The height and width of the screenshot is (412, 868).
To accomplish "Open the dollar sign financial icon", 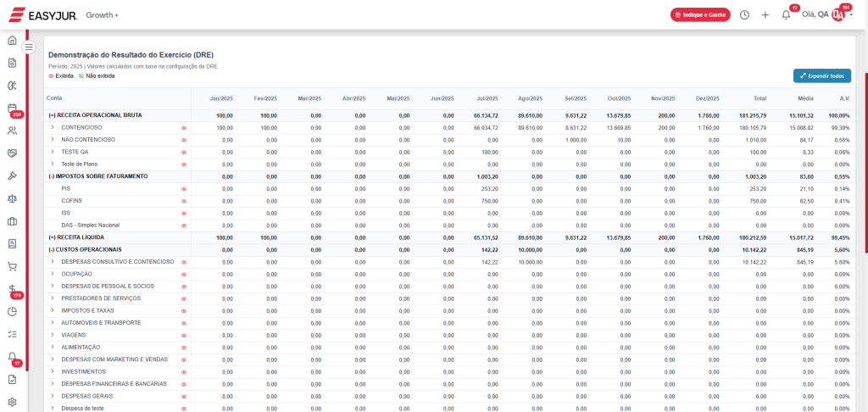I will 12,289.
